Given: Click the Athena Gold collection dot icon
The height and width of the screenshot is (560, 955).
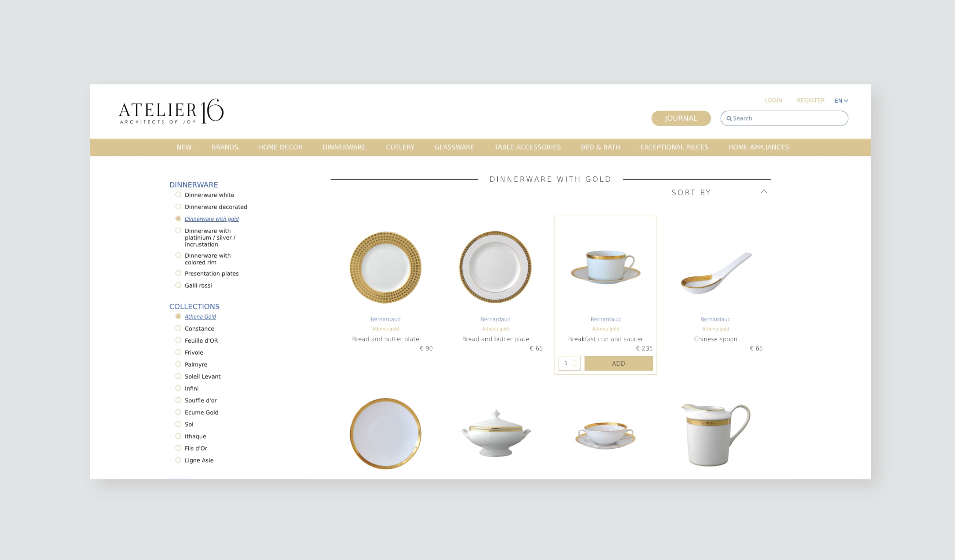Looking at the screenshot, I should point(179,316).
